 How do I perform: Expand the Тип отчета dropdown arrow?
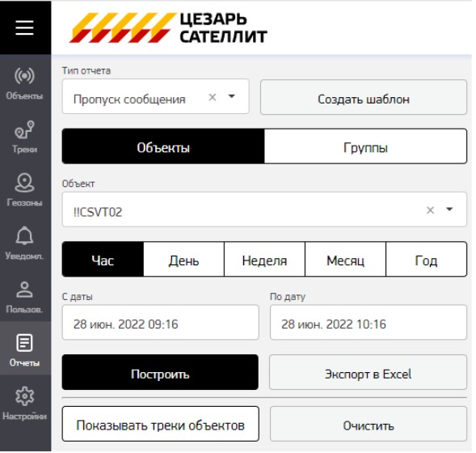232,96
